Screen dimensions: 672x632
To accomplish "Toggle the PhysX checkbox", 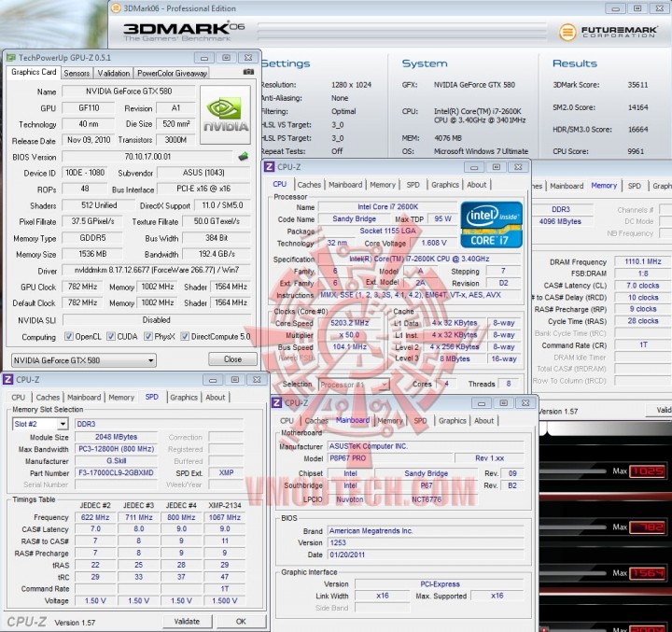I will tap(147, 337).
